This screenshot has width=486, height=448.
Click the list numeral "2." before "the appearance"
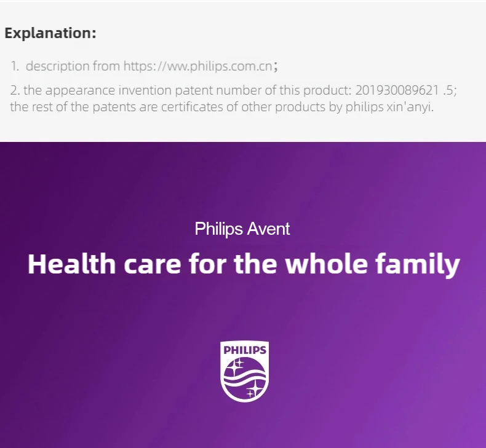coord(15,90)
